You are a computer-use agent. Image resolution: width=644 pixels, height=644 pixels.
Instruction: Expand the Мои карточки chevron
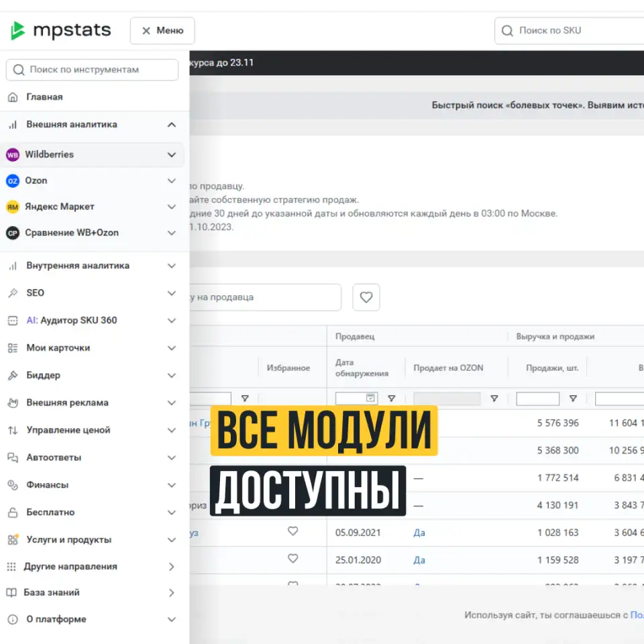click(x=172, y=348)
